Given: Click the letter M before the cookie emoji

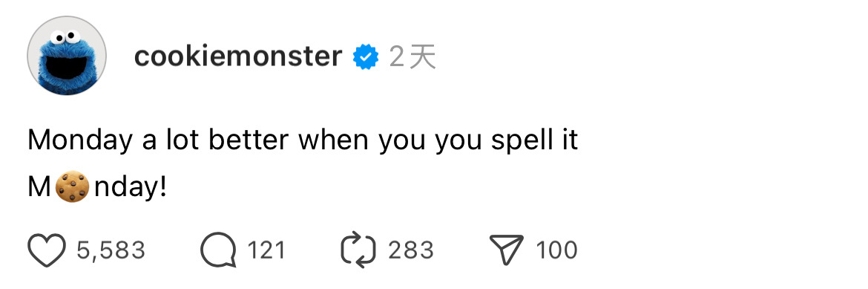Looking at the screenshot, I should pyautogui.click(x=39, y=189).
